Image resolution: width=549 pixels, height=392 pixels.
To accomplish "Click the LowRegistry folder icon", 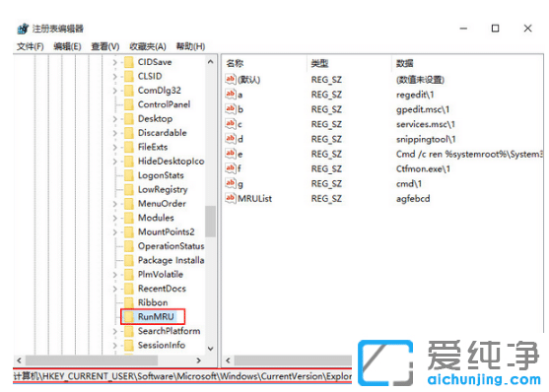I will [129, 189].
